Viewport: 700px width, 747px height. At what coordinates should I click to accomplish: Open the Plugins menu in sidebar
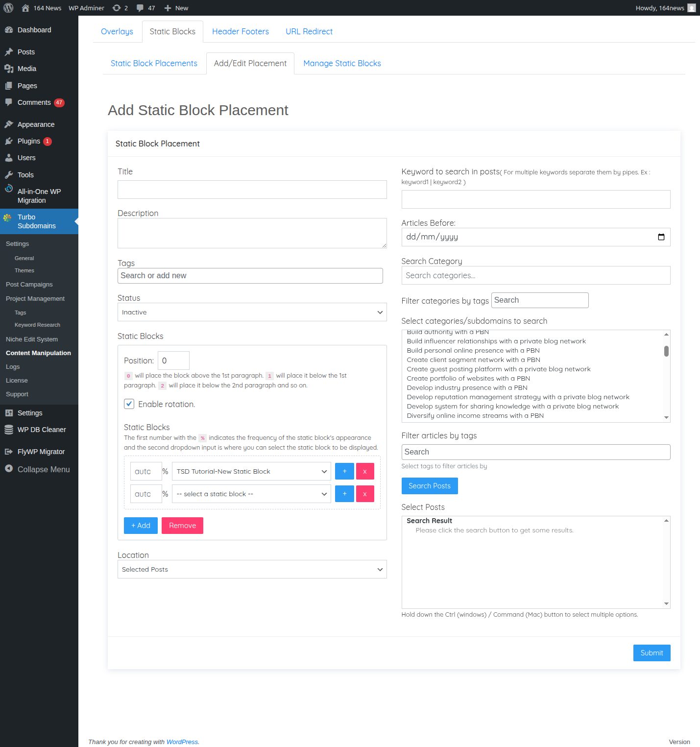[29, 141]
